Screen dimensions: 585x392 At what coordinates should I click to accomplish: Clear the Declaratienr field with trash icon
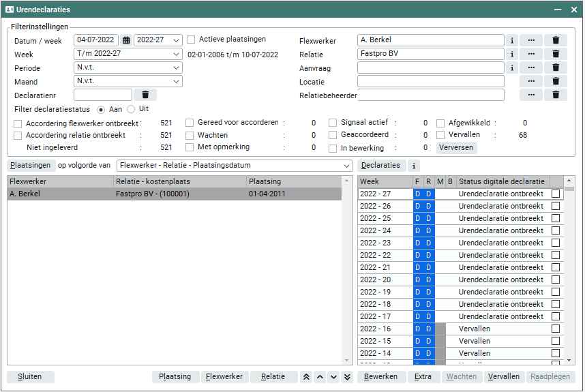145,95
